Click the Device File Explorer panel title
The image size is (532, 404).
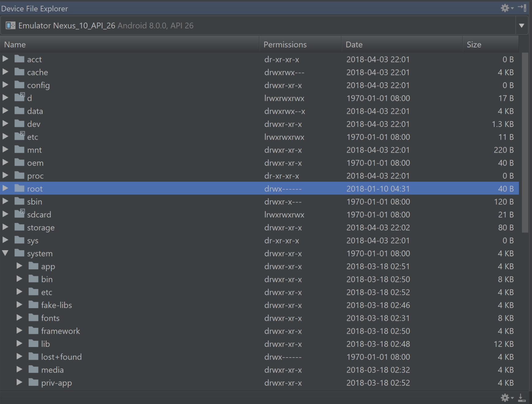click(x=35, y=8)
